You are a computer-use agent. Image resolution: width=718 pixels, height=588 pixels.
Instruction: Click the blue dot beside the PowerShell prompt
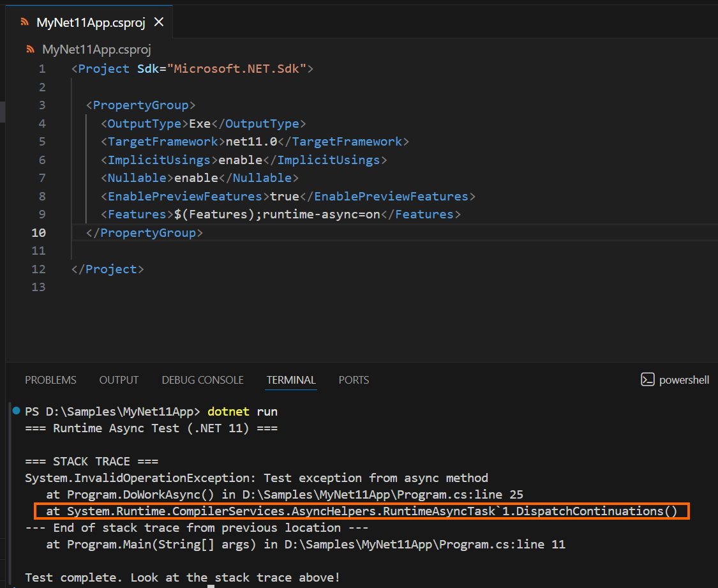(15, 411)
